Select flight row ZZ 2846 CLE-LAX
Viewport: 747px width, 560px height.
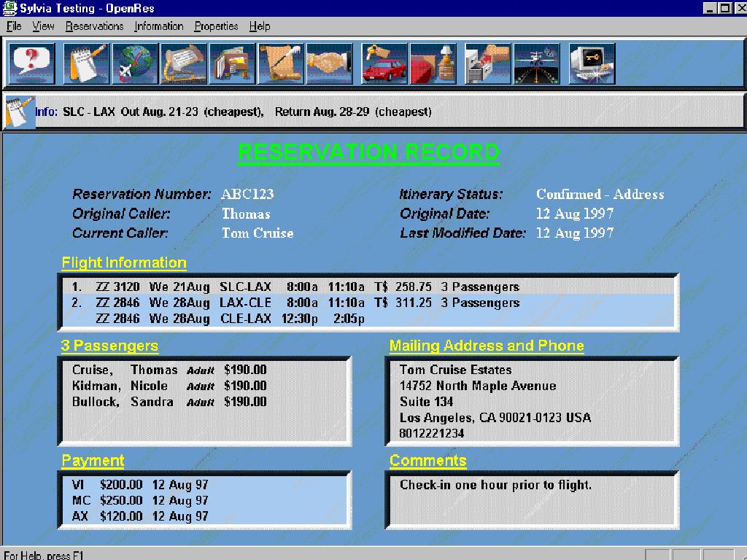pyautogui.click(x=368, y=319)
